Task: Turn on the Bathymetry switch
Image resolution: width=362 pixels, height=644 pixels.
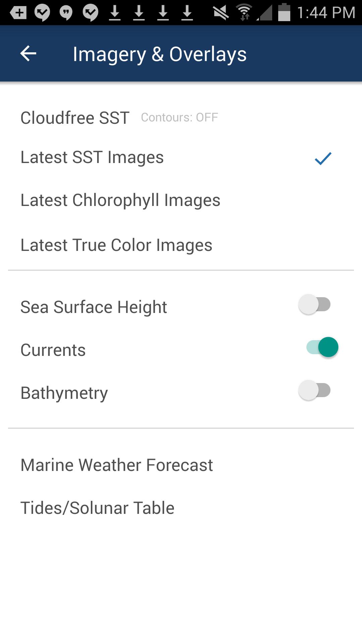Action: pyautogui.click(x=314, y=390)
